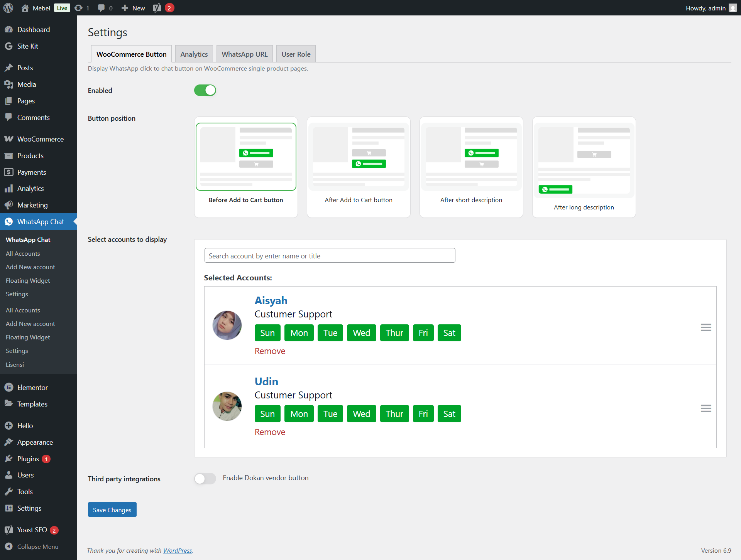Screen dimensions: 741x560
Task: Click the updates arrow icon in admin bar
Action: point(78,8)
